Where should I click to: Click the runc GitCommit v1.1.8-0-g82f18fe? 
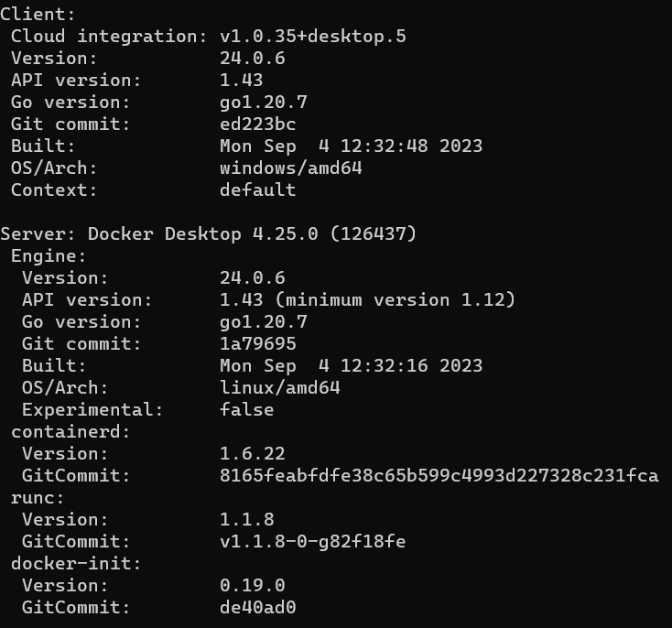tap(312, 542)
